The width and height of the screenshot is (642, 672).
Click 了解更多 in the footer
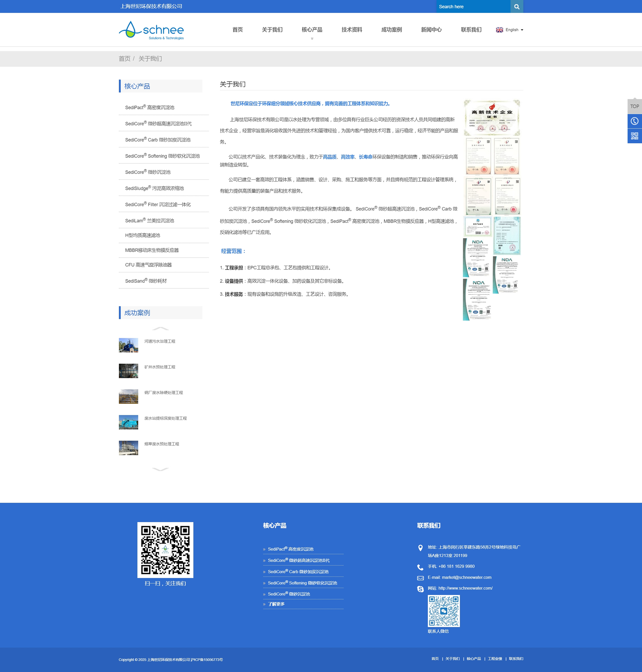276,604
